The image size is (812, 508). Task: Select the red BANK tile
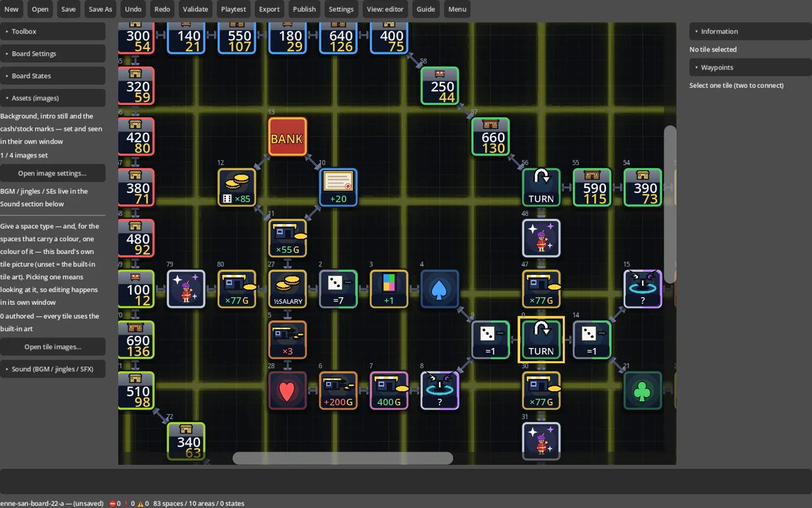[287, 137]
